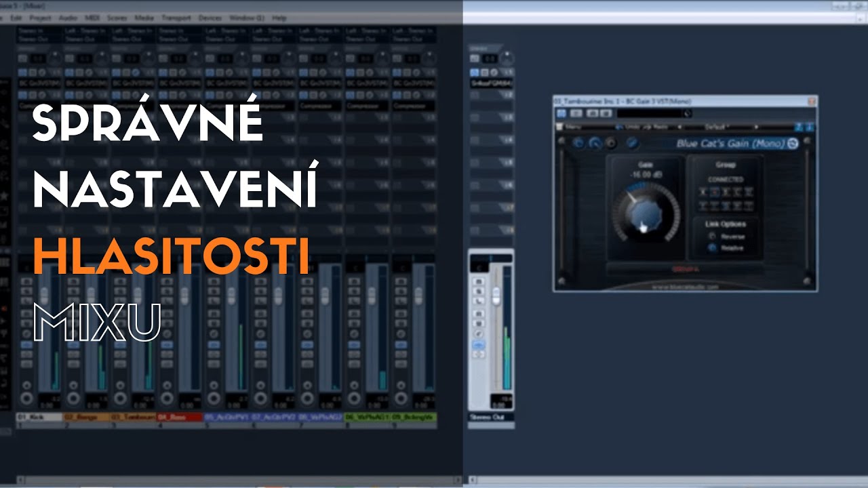868x488 pixels.
Task: Open the Devices menu
Action: 210,18
